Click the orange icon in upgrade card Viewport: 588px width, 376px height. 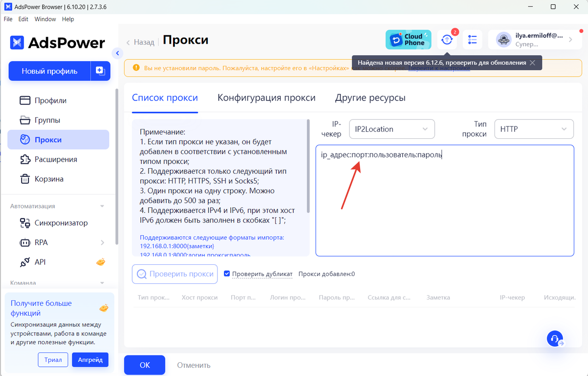103,308
